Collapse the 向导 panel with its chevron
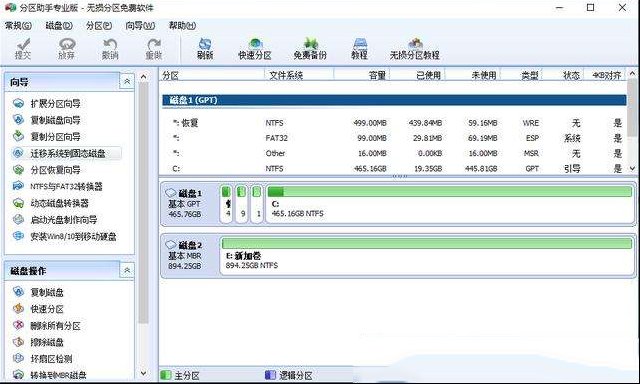640x384 pixels. 127,81
